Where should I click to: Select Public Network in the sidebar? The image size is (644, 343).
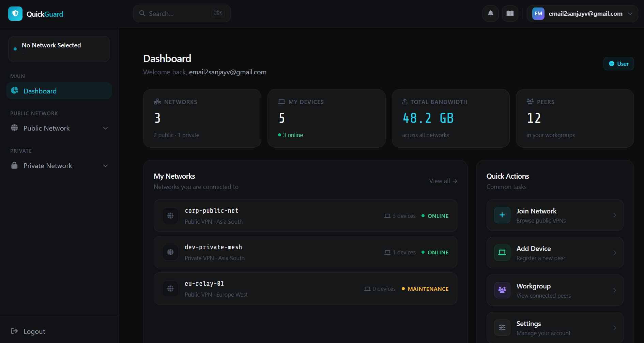pos(59,128)
